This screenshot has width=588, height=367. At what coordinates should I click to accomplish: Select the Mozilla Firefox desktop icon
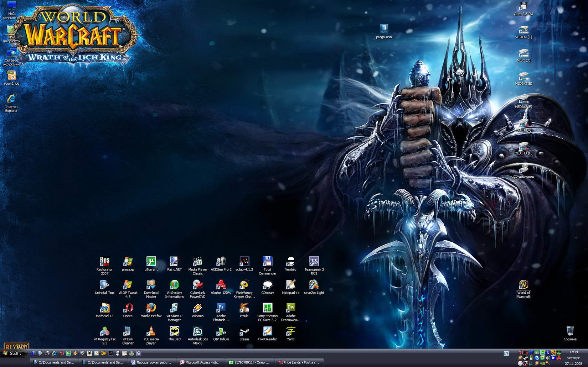coord(151,308)
